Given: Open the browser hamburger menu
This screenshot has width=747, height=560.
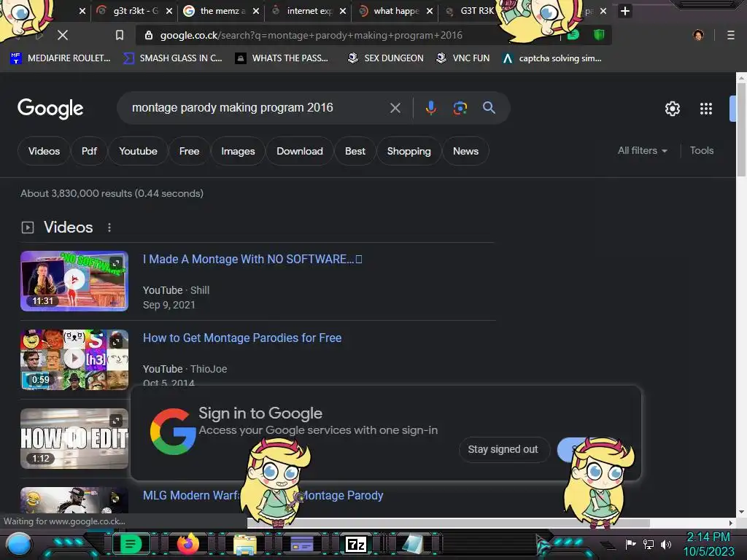Looking at the screenshot, I should pyautogui.click(x=730, y=35).
